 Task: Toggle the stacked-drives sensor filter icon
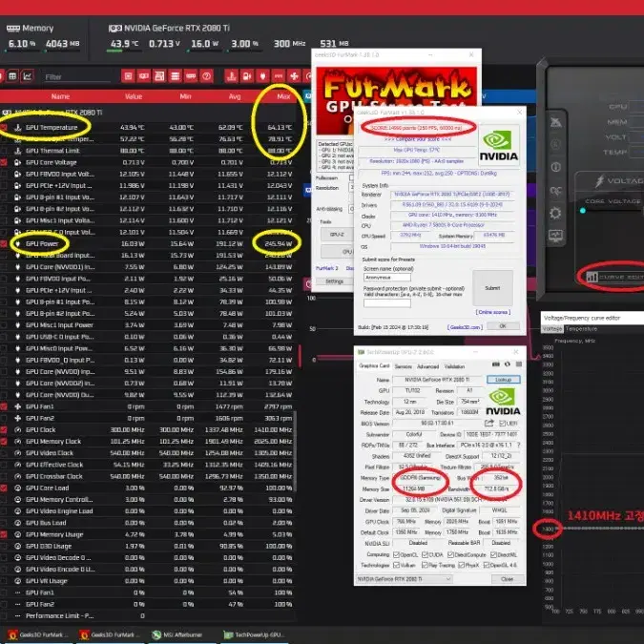(x=175, y=76)
